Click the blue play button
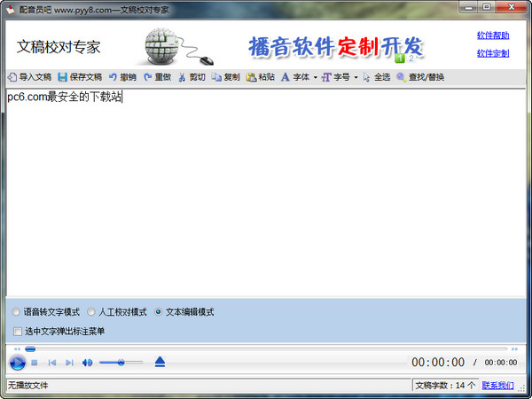The image size is (532, 399). pos(18,363)
